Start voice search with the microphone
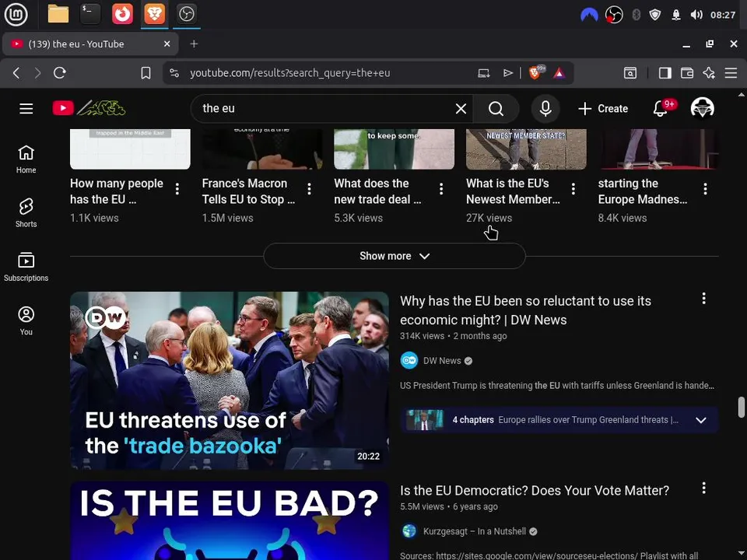 click(x=545, y=109)
